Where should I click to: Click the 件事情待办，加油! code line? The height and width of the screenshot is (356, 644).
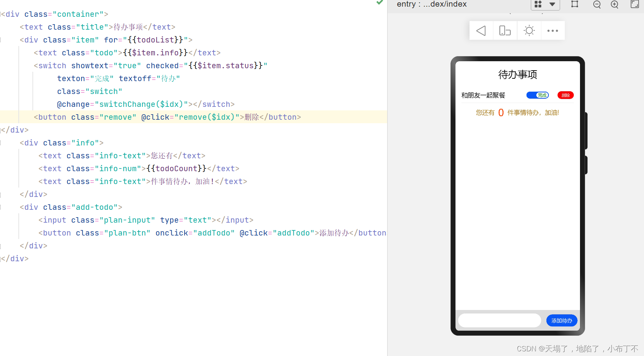pyautogui.click(x=143, y=181)
